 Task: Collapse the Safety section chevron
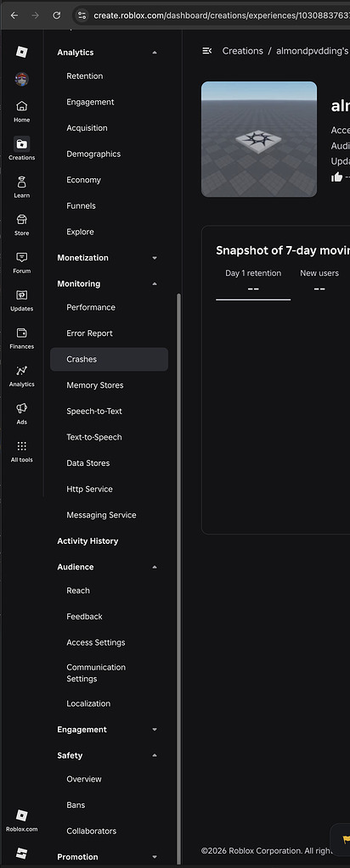click(x=155, y=756)
